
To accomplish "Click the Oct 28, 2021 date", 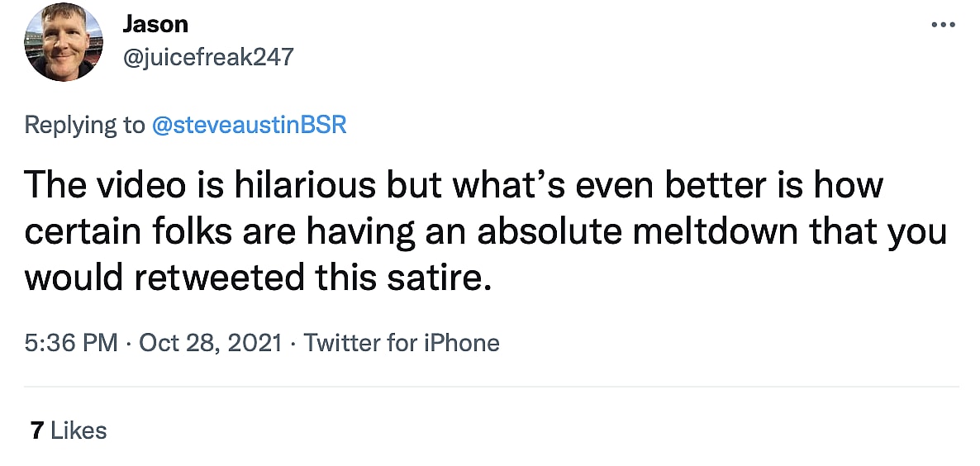I will [211, 342].
